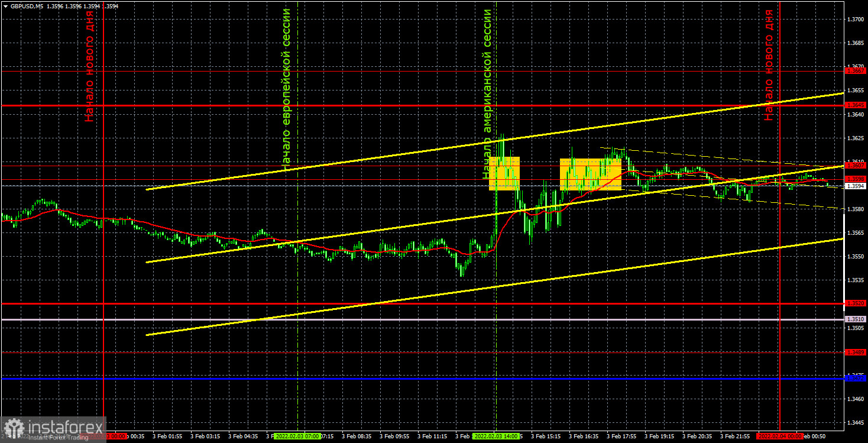Click the '3 Feb 08:35' time axis label

(357, 436)
